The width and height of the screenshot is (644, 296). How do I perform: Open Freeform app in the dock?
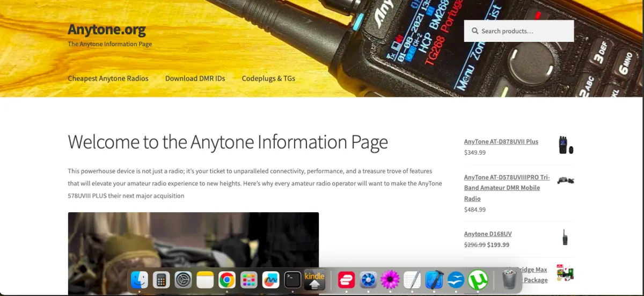(x=270, y=280)
